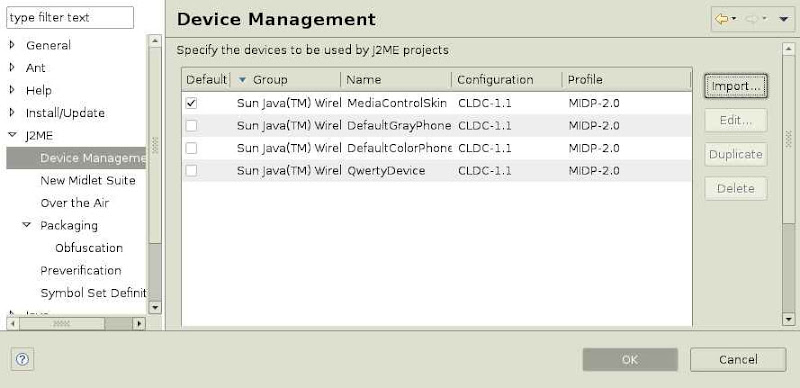Collapse the Packaging subtree
The width and height of the screenshot is (800, 388).
[27, 225]
